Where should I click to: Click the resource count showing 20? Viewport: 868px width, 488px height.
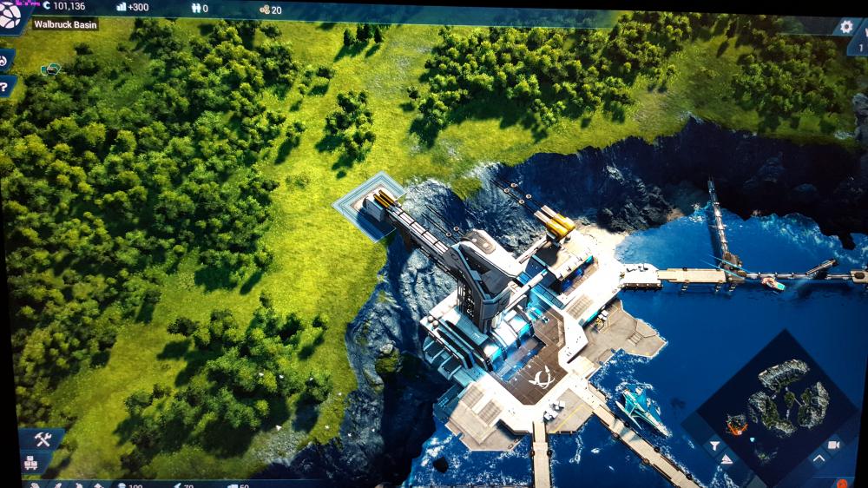pyautogui.click(x=276, y=10)
